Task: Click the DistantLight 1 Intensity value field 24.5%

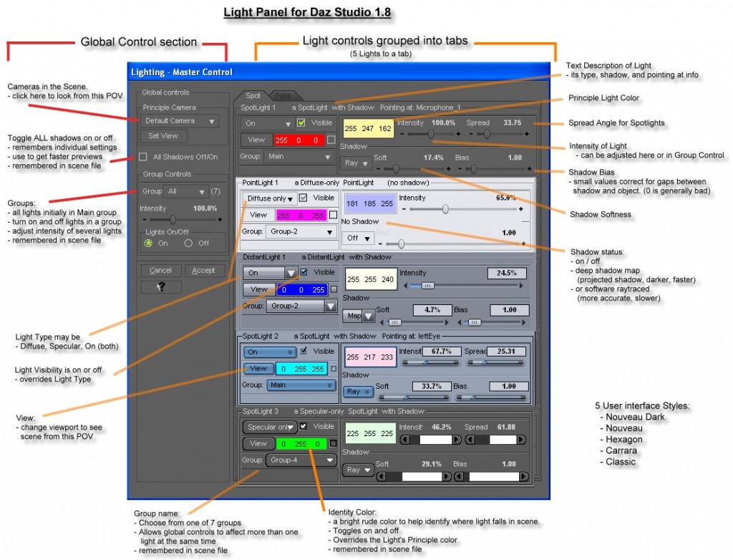Action: point(507,273)
